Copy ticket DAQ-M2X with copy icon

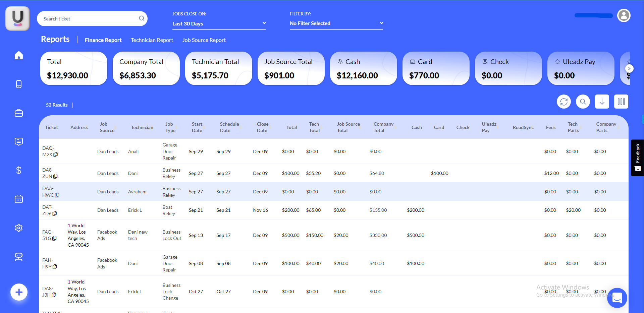pyautogui.click(x=56, y=154)
